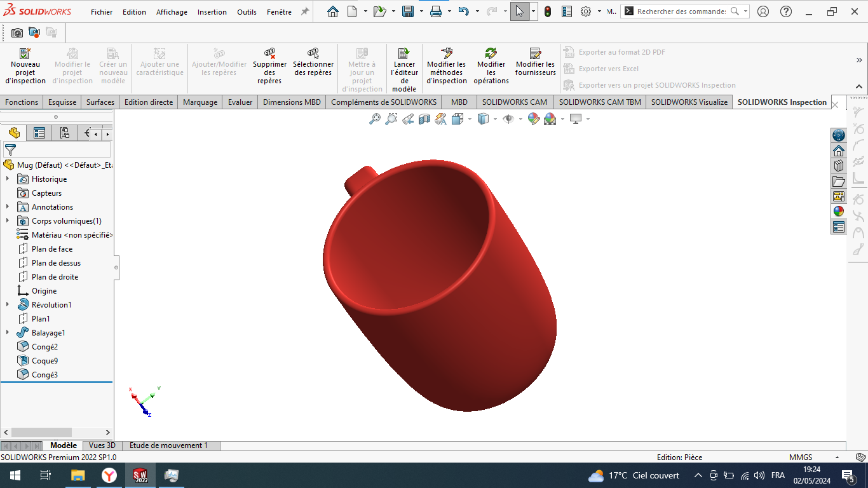The width and height of the screenshot is (868, 488).
Task: Toggle the FRA keyboard layout indicator
Action: point(776,475)
